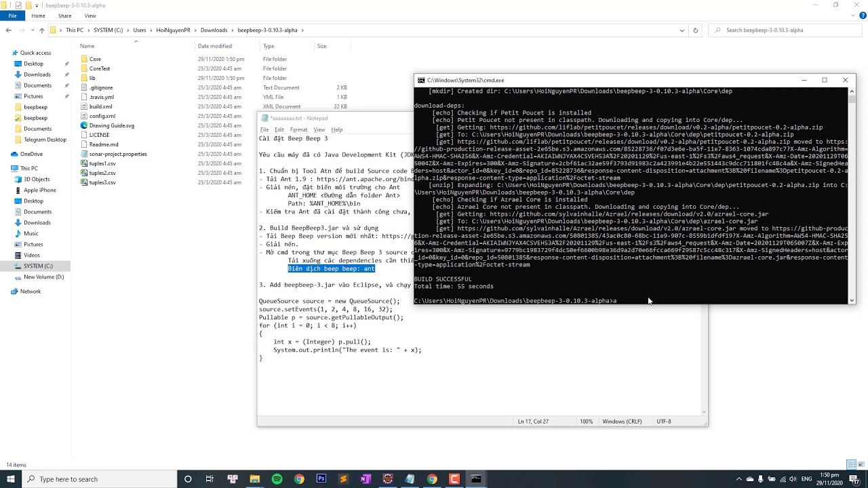Open the Windows Start menu
The image size is (868, 488).
click(x=12, y=479)
